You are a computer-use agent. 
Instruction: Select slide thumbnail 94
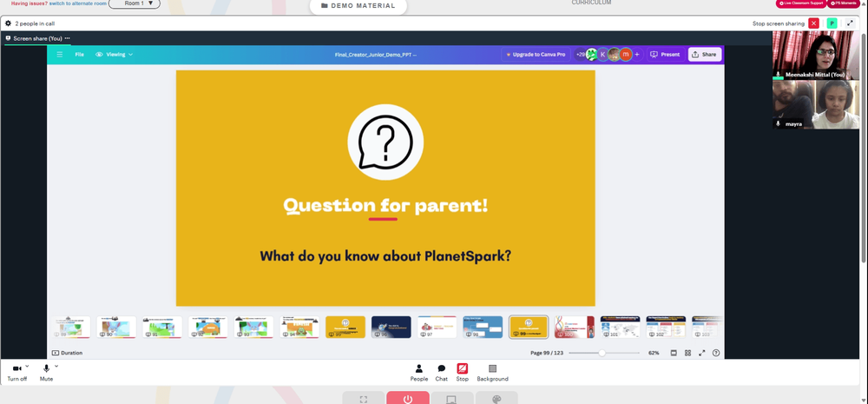pos(299,327)
